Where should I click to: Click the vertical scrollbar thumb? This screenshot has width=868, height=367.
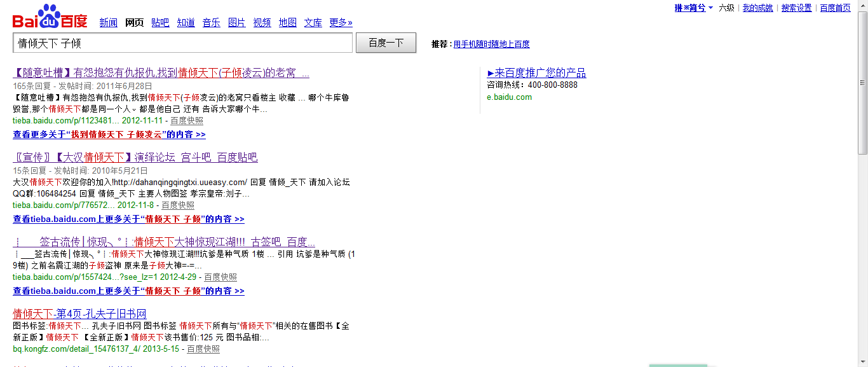[862, 83]
